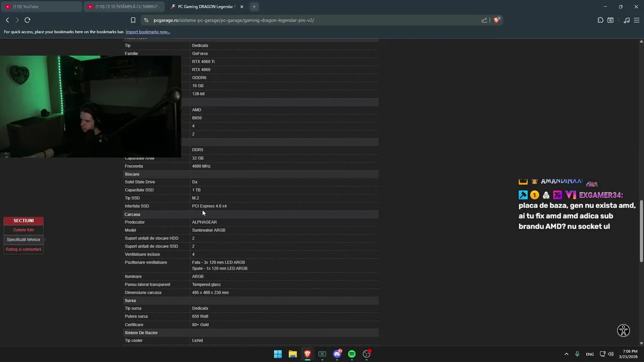Go forward with the forward arrow
This screenshot has width=644, height=362.
pyautogui.click(x=17, y=20)
